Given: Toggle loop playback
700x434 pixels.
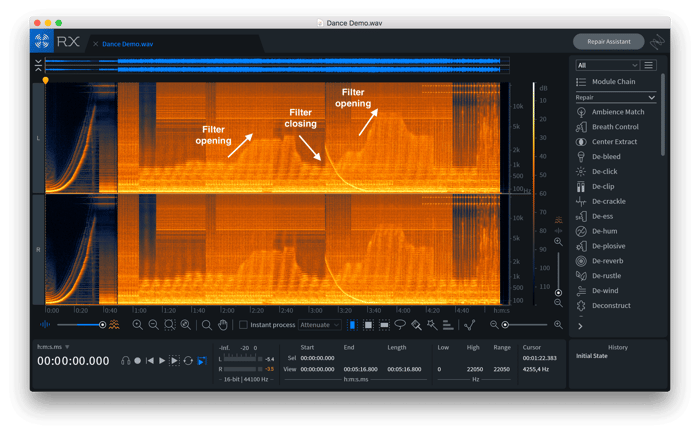Looking at the screenshot, I should (x=188, y=361).
